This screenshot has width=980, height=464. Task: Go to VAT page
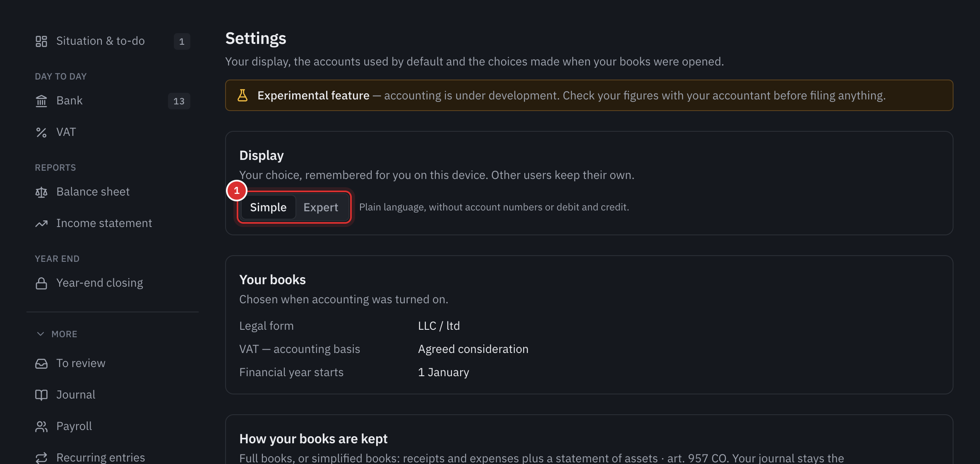pyautogui.click(x=113, y=132)
